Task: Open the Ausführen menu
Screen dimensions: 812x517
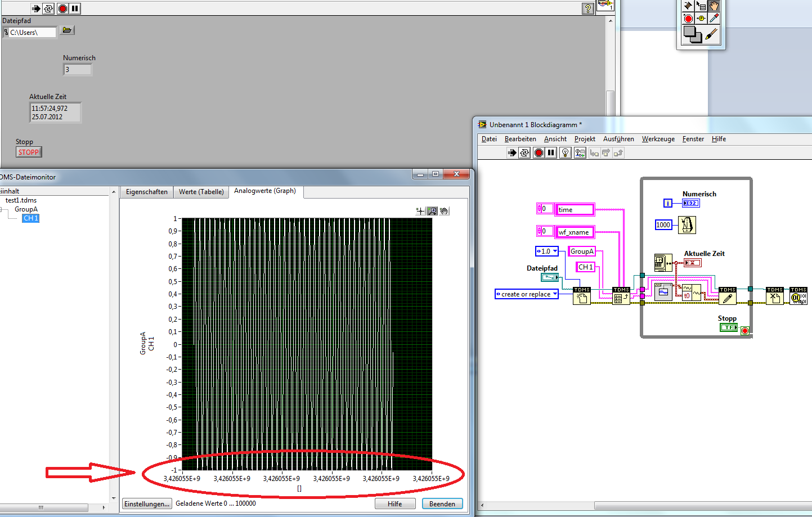Action: tap(618, 139)
